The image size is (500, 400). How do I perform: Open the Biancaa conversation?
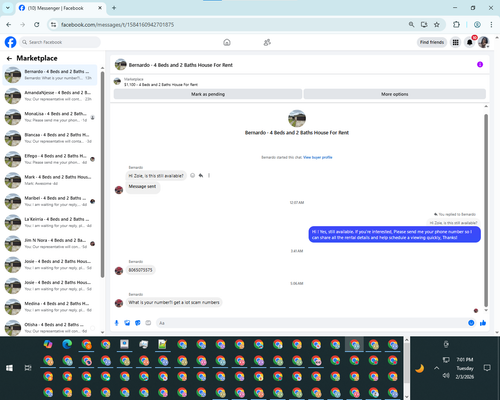pos(50,138)
